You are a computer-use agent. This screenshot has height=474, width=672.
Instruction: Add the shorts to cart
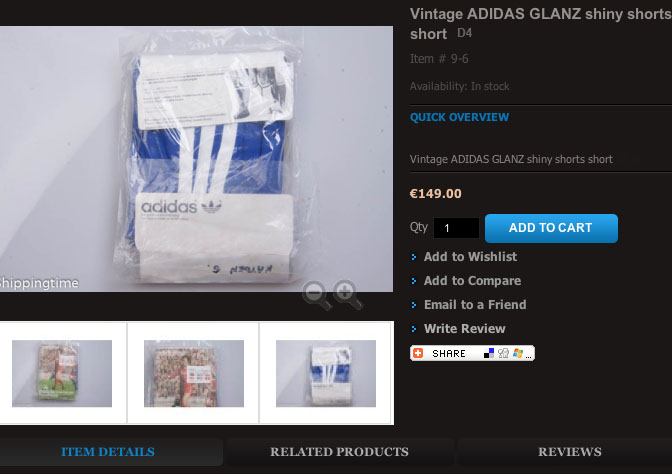point(551,228)
